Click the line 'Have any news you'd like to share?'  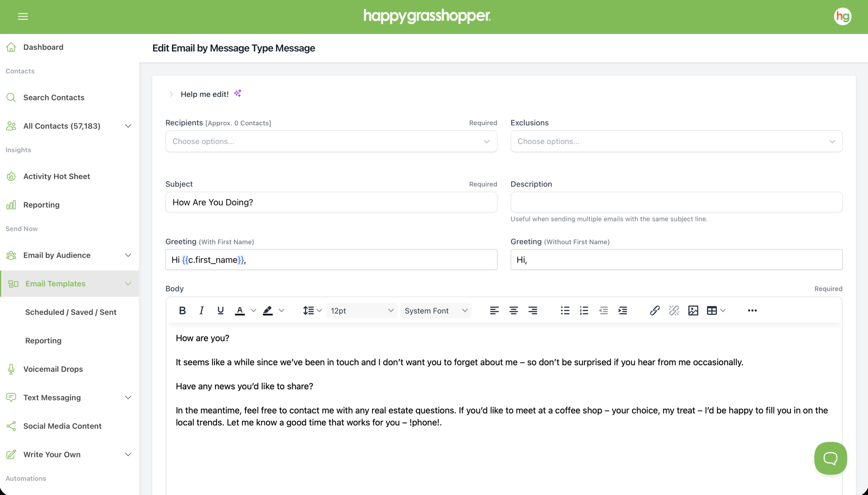pyautogui.click(x=244, y=386)
